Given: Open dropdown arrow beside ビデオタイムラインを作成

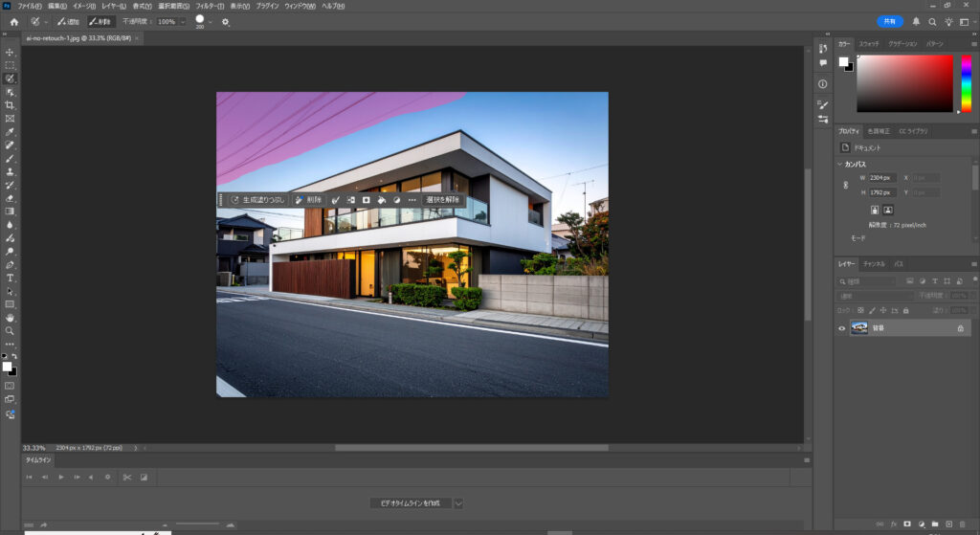Looking at the screenshot, I should click(x=458, y=503).
